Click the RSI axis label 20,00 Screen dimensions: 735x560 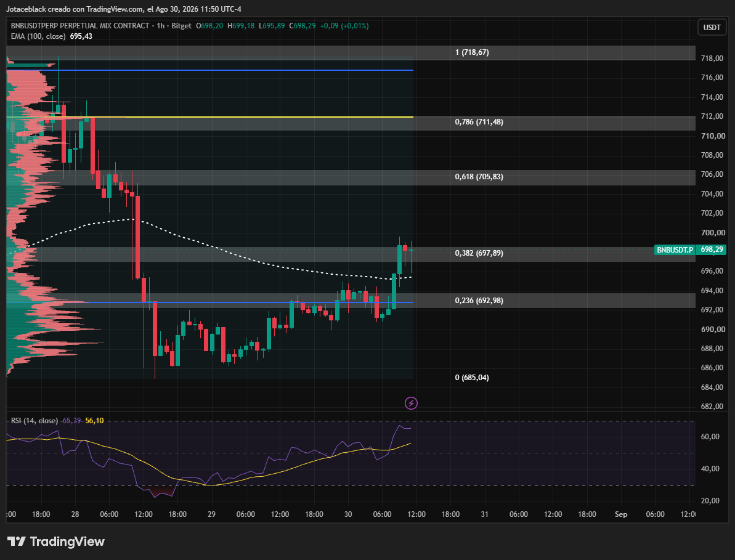[710, 501]
